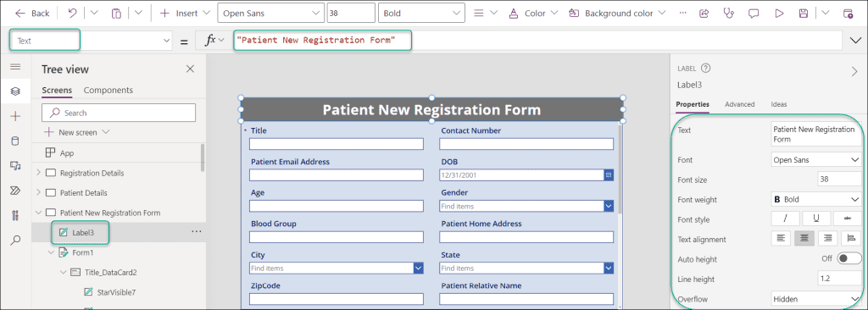Click the Preview app play icon
The width and height of the screenshot is (868, 310).
780,14
